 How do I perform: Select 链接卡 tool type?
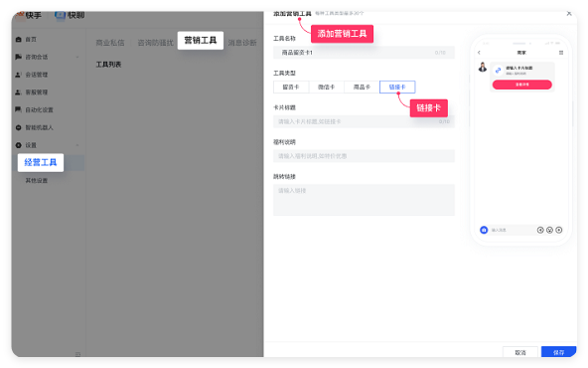click(397, 87)
